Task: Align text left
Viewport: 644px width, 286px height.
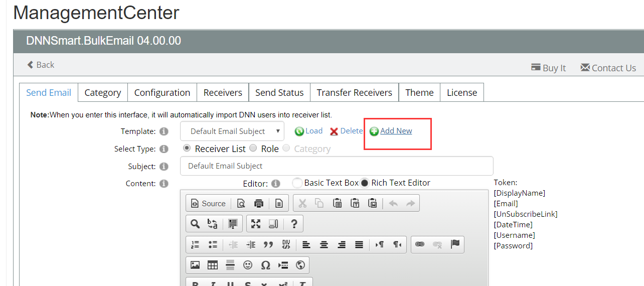Action: click(x=306, y=244)
